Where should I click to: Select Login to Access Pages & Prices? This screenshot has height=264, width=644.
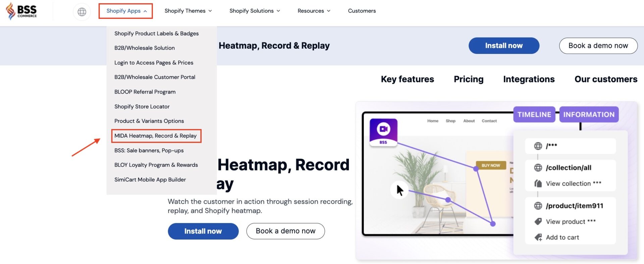point(154,63)
